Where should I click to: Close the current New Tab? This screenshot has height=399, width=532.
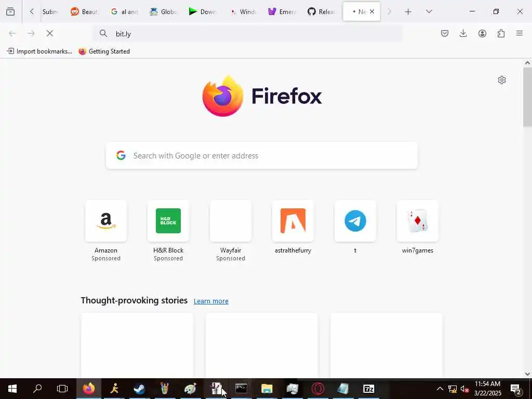tap(372, 11)
